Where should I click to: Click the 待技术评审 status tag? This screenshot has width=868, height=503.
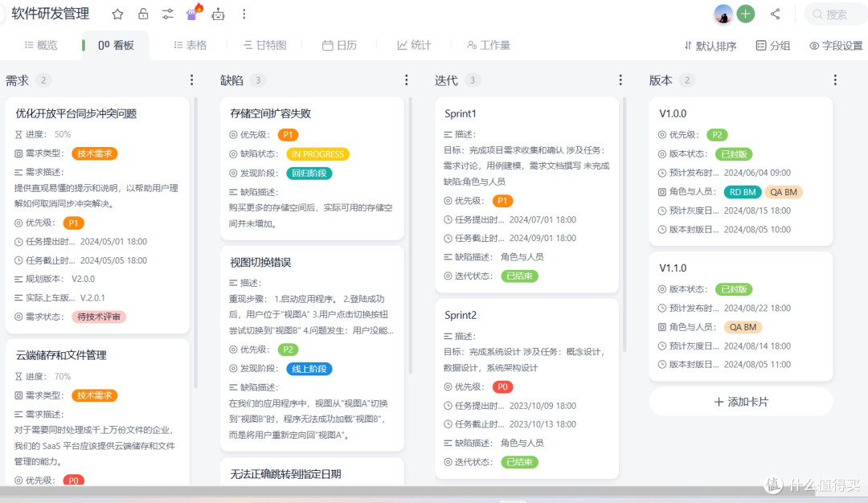click(99, 317)
